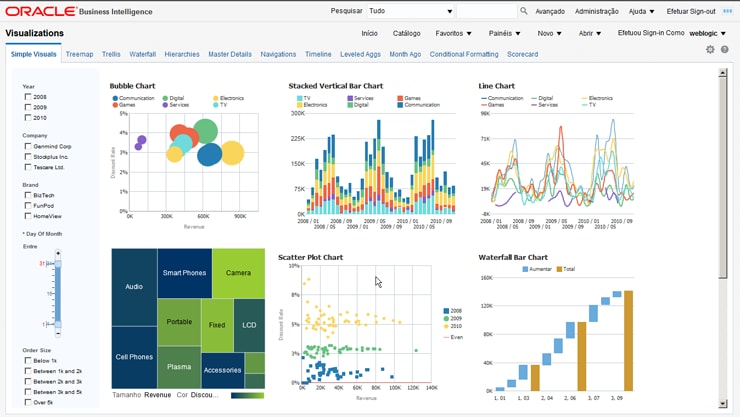Image resolution: width=740 pixels, height=417 pixels.
Task: Tick the BizTech brand checkbox
Action: 28,195
